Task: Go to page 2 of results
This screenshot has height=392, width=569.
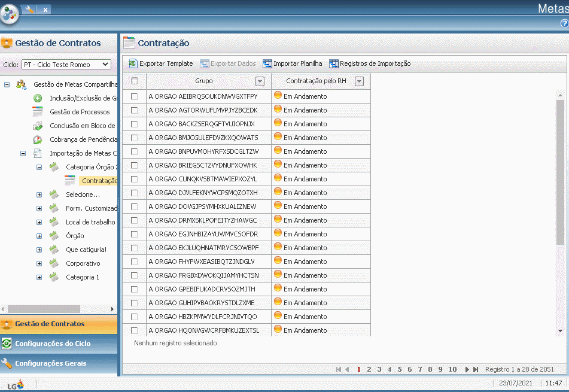Action: tap(369, 369)
